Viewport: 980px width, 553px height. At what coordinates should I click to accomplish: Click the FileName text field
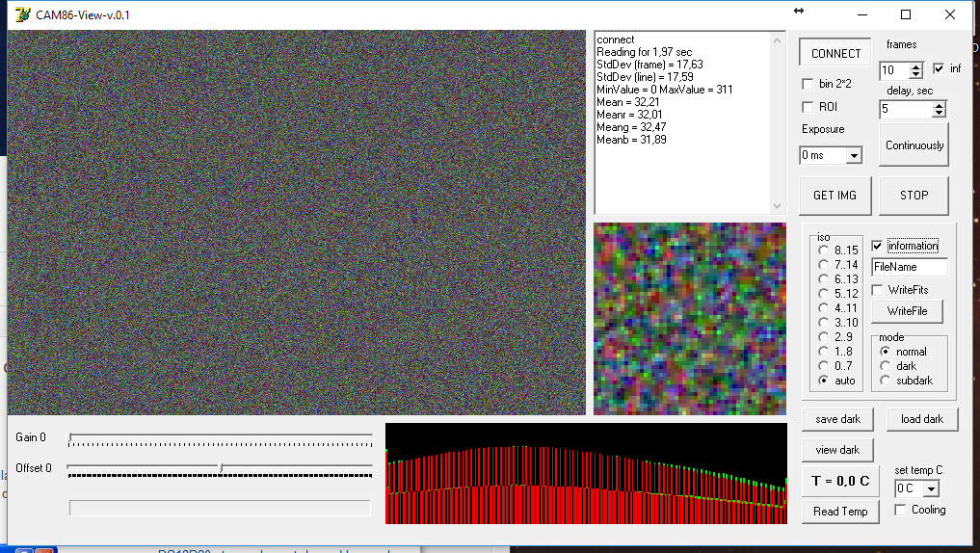pos(910,267)
